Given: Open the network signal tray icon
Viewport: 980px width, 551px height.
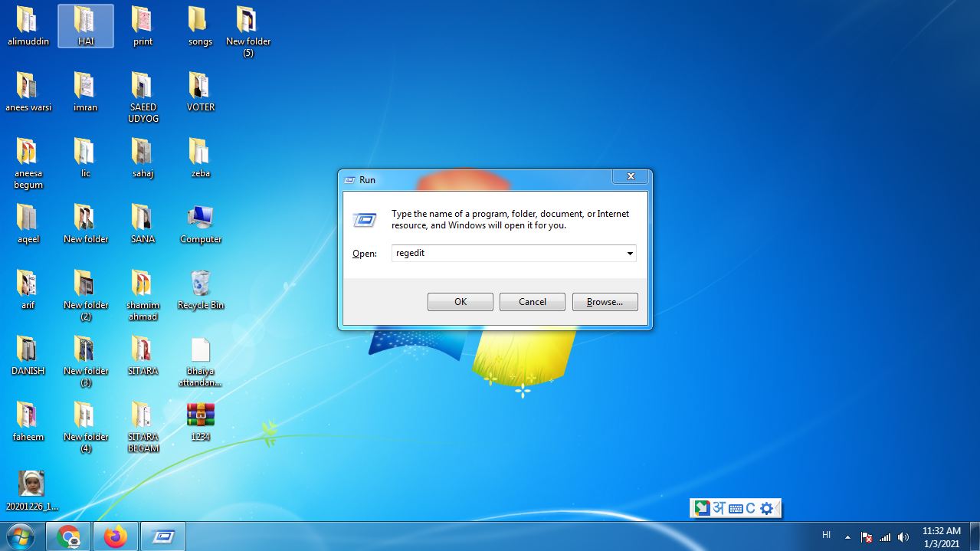Looking at the screenshot, I should coord(885,537).
